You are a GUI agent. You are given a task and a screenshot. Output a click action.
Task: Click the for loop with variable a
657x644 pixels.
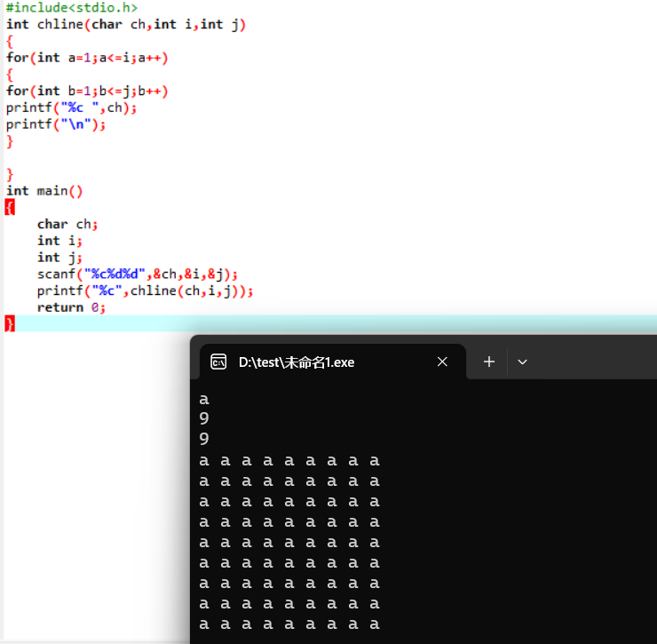tap(87, 58)
